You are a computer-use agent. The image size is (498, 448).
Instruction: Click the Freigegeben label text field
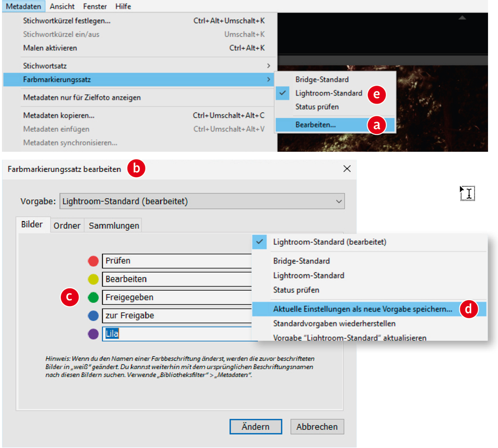(177, 298)
